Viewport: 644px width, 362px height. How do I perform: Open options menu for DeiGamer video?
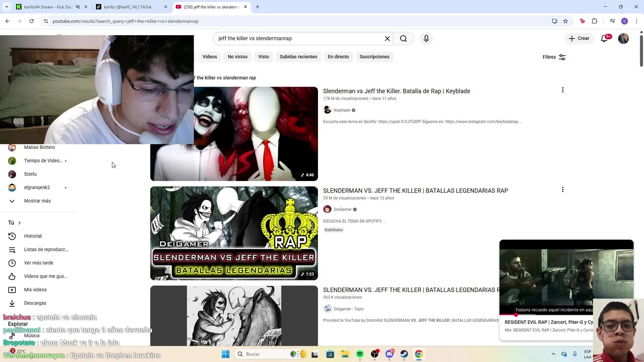click(x=562, y=190)
